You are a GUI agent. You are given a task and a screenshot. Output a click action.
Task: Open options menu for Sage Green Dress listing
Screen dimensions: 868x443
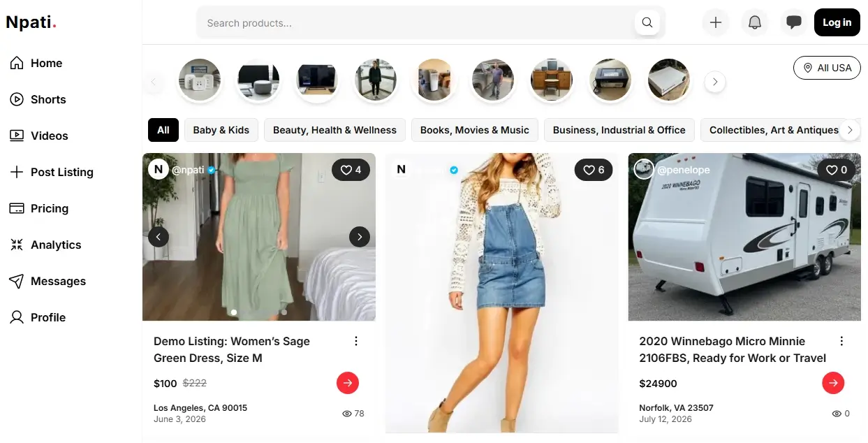pyautogui.click(x=356, y=341)
